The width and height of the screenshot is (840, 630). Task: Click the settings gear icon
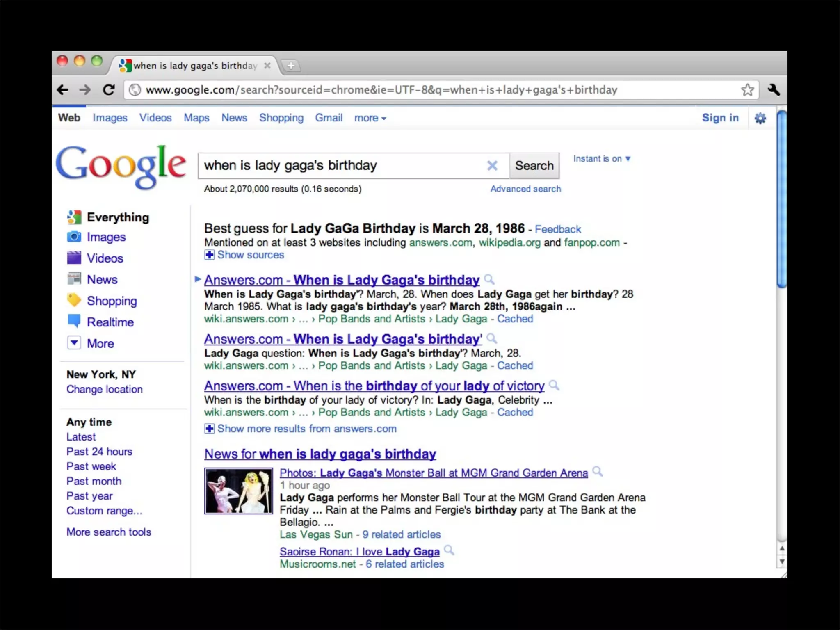[x=760, y=119]
